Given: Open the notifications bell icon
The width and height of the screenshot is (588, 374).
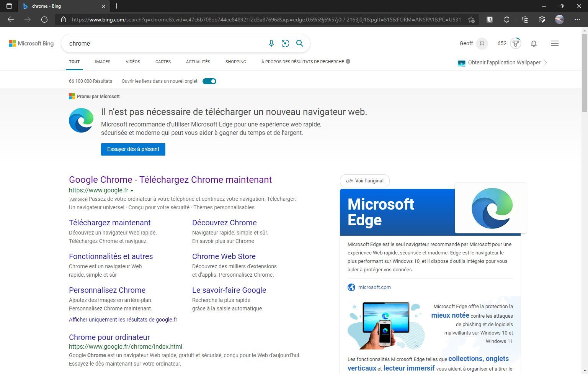Looking at the screenshot, I should 534,44.
